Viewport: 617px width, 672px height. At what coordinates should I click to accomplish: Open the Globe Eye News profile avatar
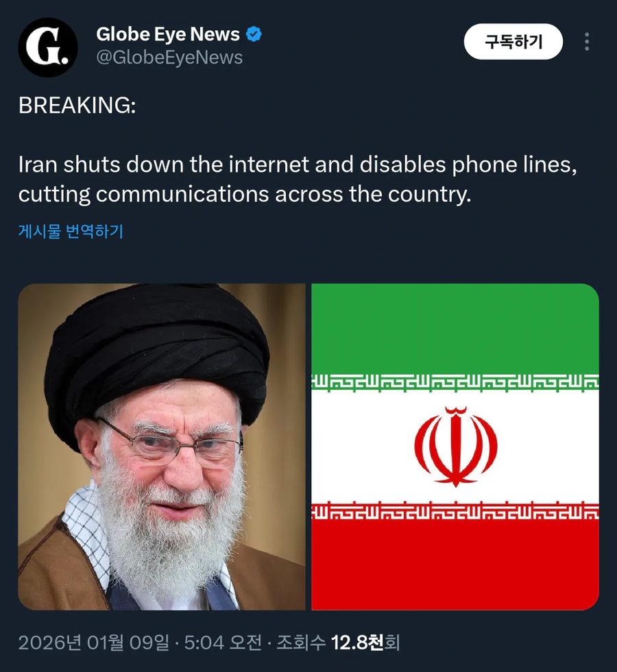(x=47, y=47)
